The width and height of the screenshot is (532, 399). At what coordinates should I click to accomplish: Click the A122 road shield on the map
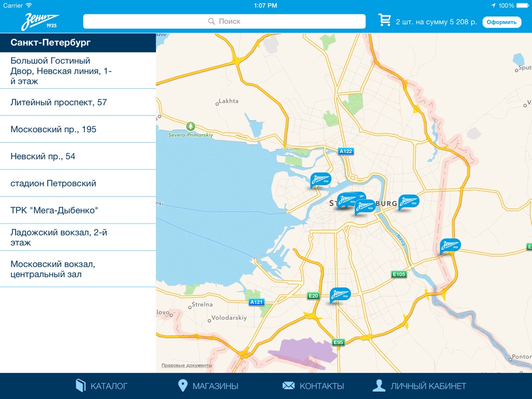(x=346, y=151)
